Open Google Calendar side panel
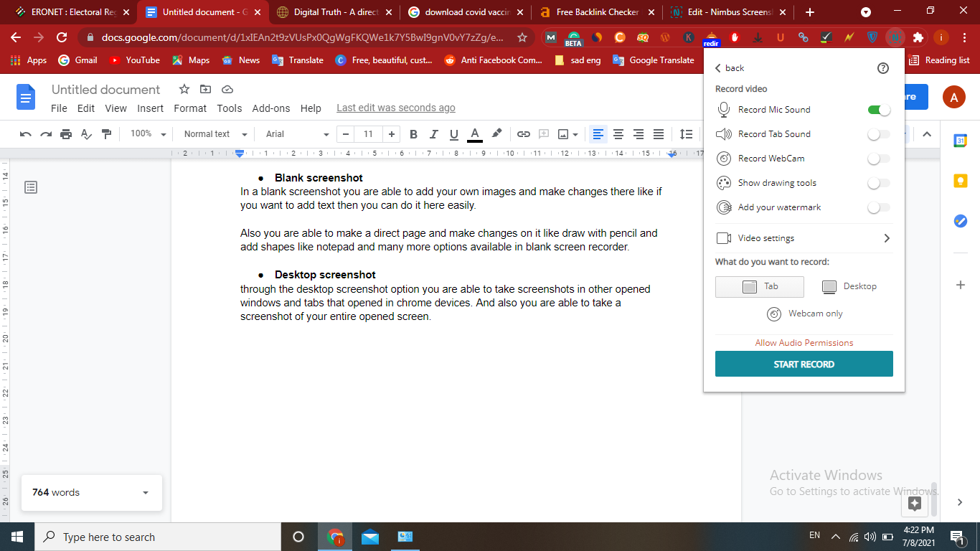The width and height of the screenshot is (980, 551). (x=961, y=141)
